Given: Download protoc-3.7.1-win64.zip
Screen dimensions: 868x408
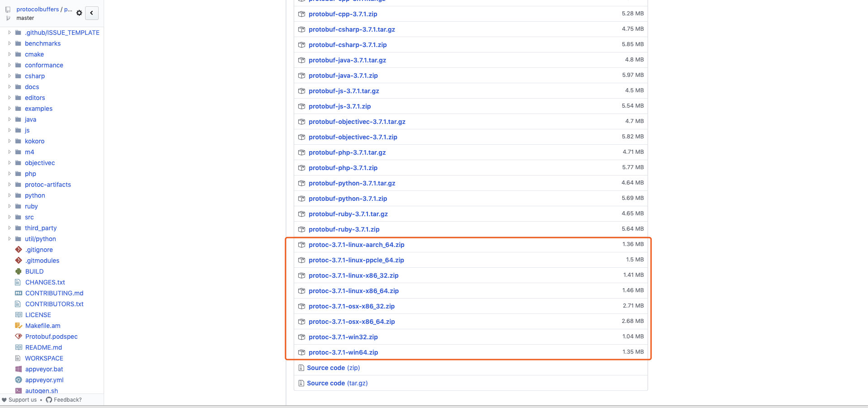Looking at the screenshot, I should tap(343, 352).
